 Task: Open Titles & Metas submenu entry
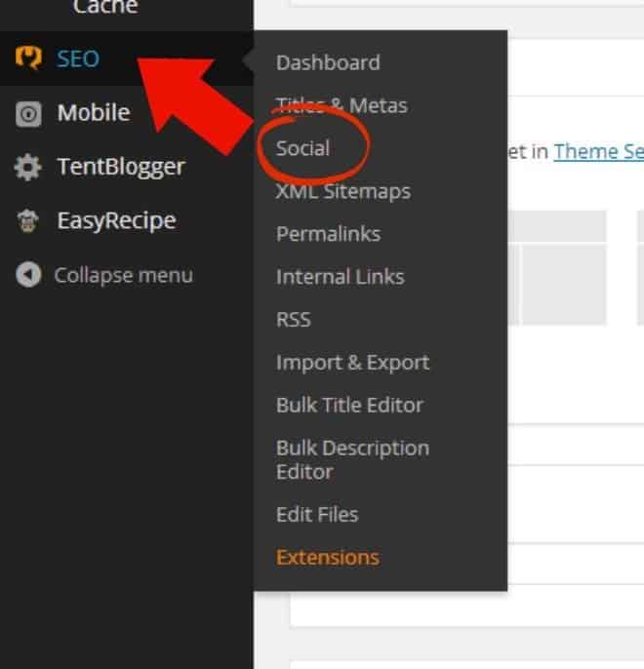click(342, 105)
